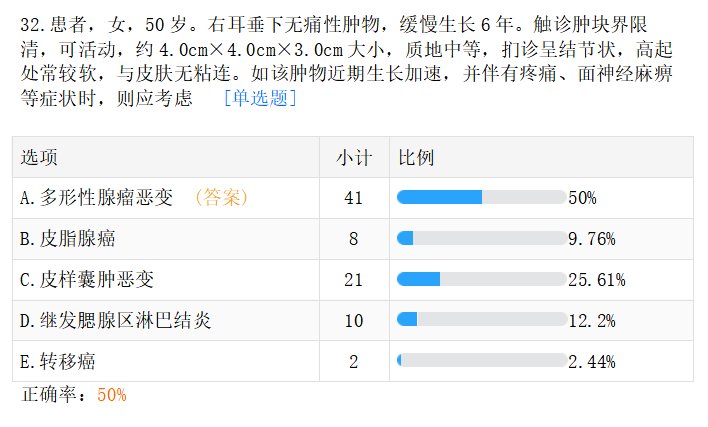Click the 9.76% progress bar
708x427 pixels.
click(x=481, y=239)
